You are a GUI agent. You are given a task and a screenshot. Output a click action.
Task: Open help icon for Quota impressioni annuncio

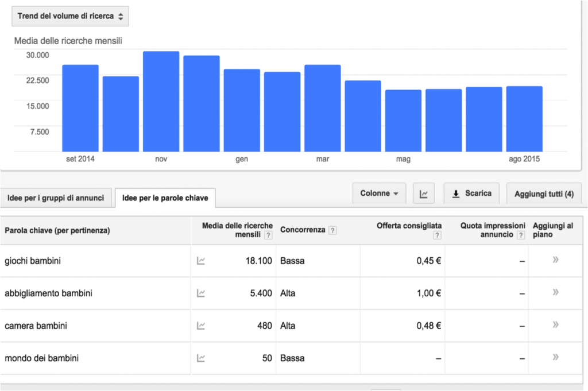click(x=520, y=235)
